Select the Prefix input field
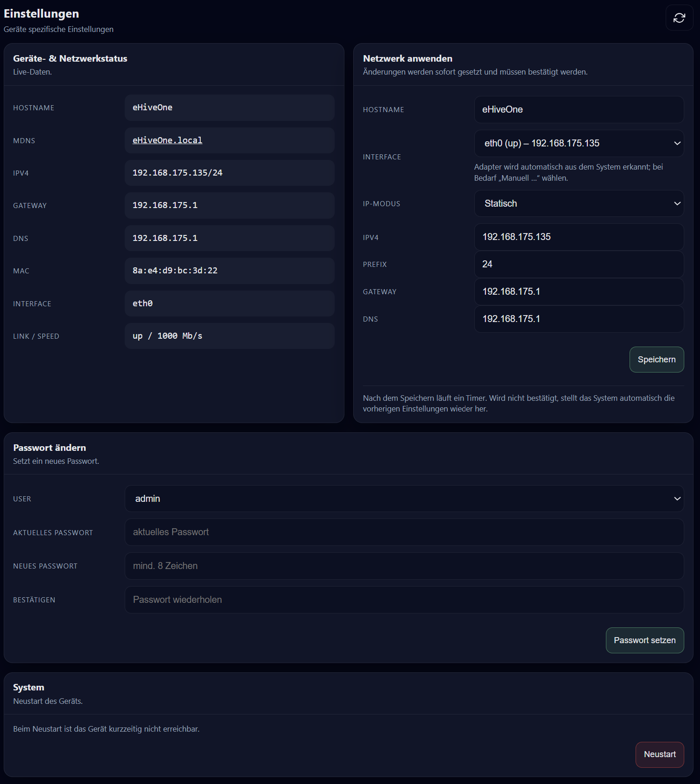Image resolution: width=700 pixels, height=784 pixels. pyautogui.click(x=579, y=265)
